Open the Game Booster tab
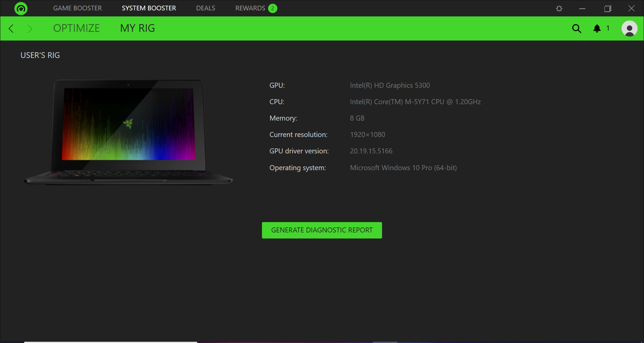This screenshot has width=644, height=343. [x=77, y=8]
